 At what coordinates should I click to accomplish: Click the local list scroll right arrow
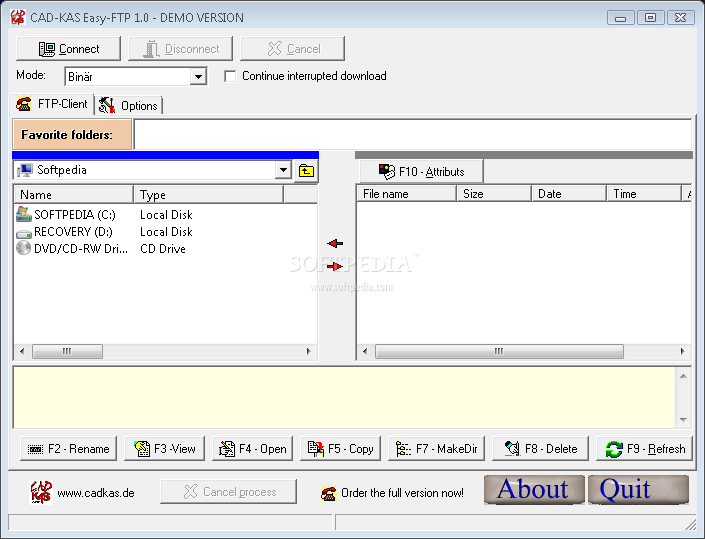coord(308,351)
